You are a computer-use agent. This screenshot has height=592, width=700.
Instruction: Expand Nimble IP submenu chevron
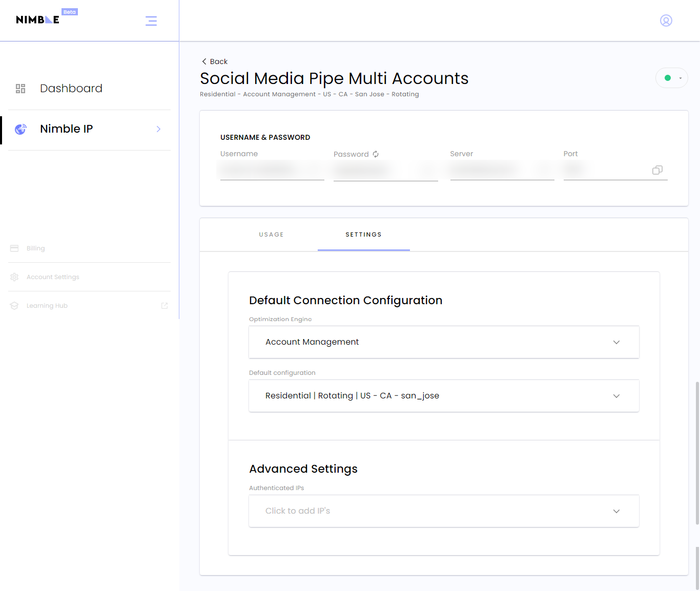158,129
